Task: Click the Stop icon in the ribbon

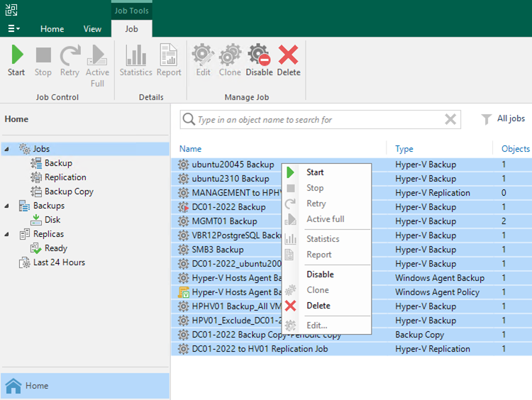Action: coord(43,56)
